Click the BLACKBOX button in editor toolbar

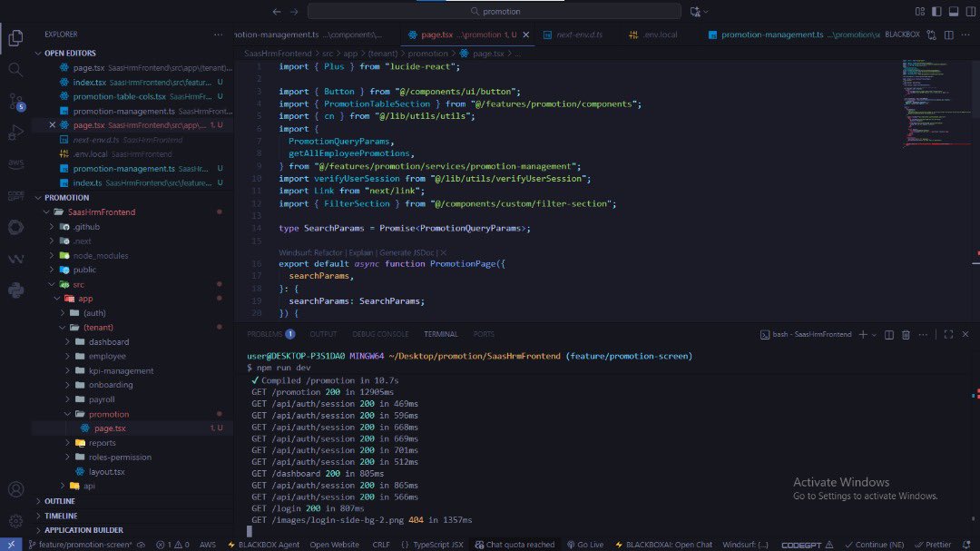pos(902,34)
